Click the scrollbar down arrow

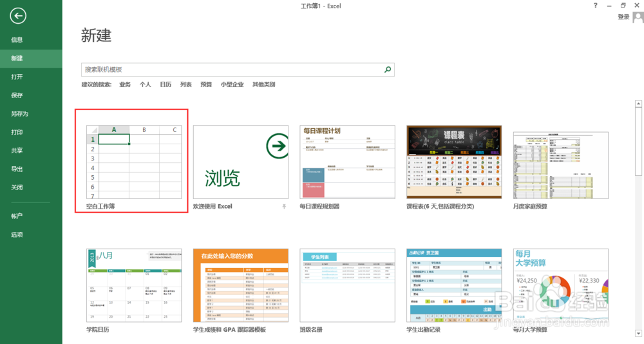(x=638, y=333)
